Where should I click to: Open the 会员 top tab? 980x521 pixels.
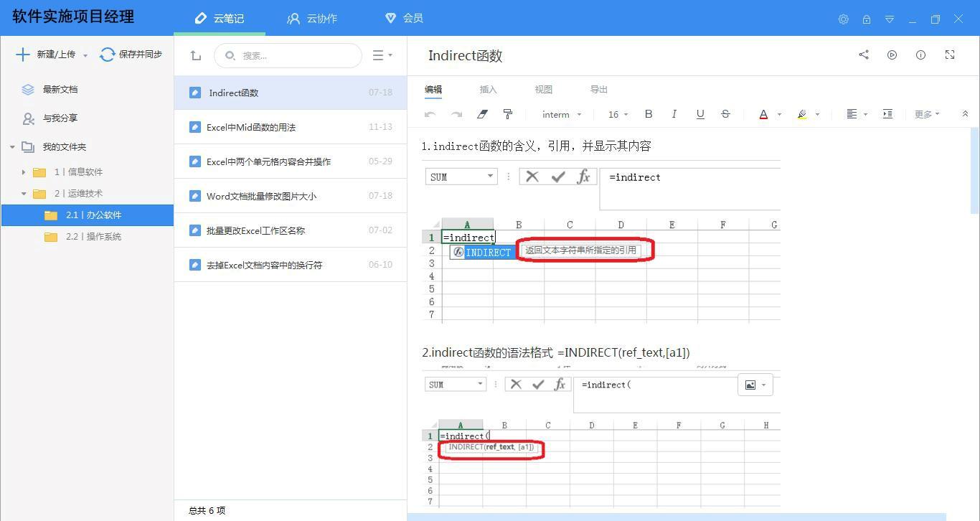coord(404,18)
